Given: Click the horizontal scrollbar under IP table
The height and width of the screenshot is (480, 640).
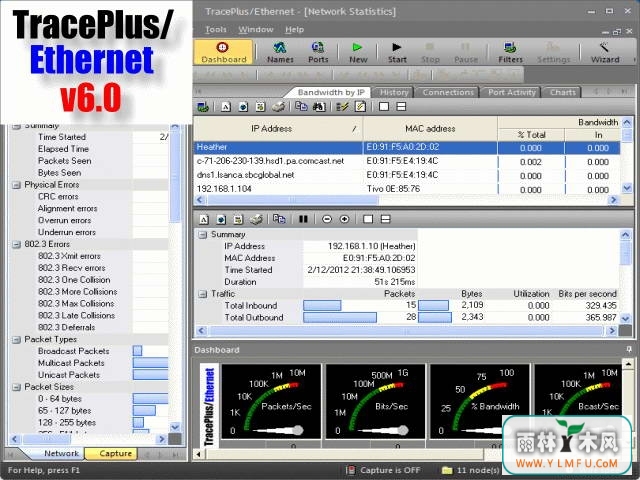Looking at the screenshot, I should (407, 200).
